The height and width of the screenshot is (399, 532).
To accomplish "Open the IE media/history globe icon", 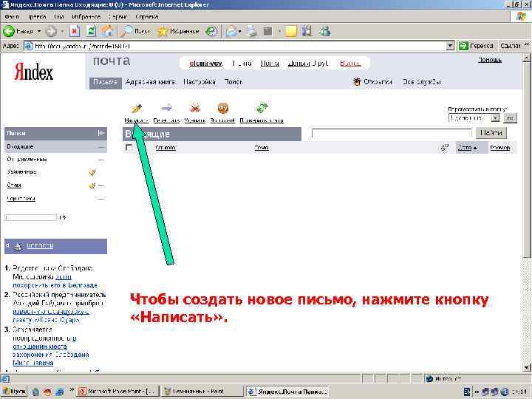I will (x=212, y=32).
